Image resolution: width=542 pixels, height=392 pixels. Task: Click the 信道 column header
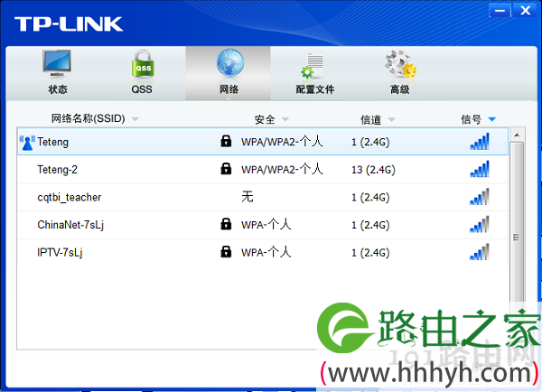371,119
